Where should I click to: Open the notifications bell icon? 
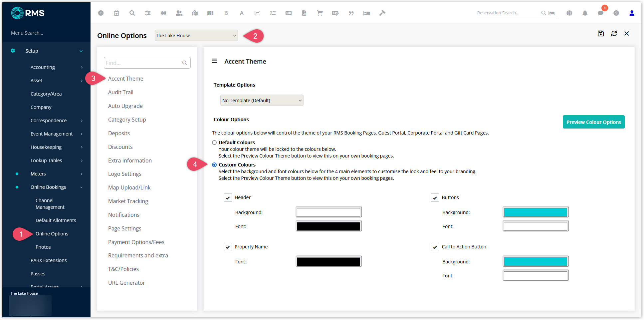tap(585, 13)
